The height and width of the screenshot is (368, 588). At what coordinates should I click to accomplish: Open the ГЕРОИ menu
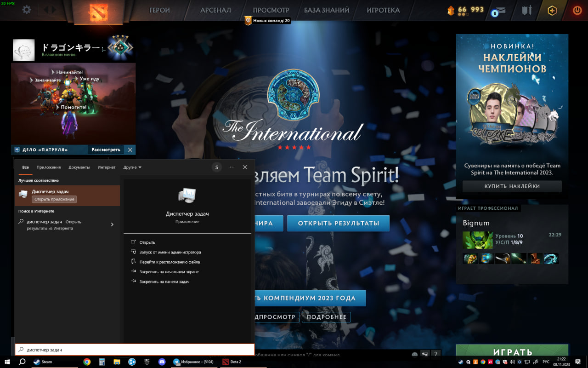159,10
